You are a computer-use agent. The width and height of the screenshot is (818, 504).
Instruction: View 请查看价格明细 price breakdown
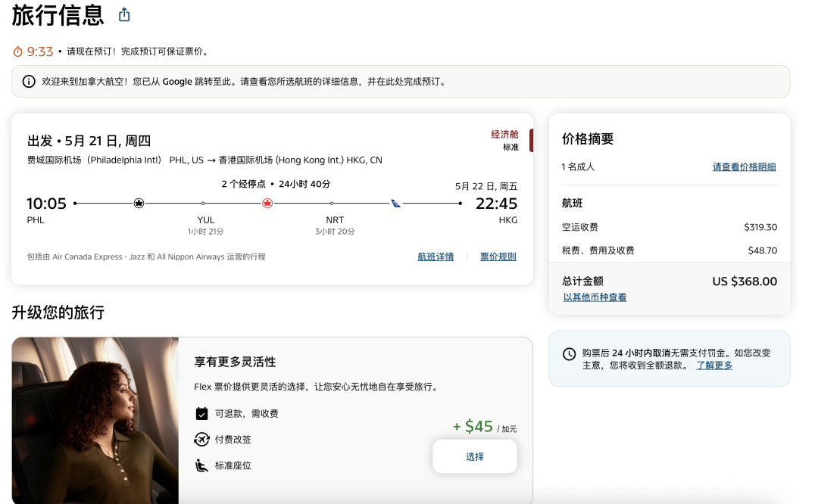[744, 167]
